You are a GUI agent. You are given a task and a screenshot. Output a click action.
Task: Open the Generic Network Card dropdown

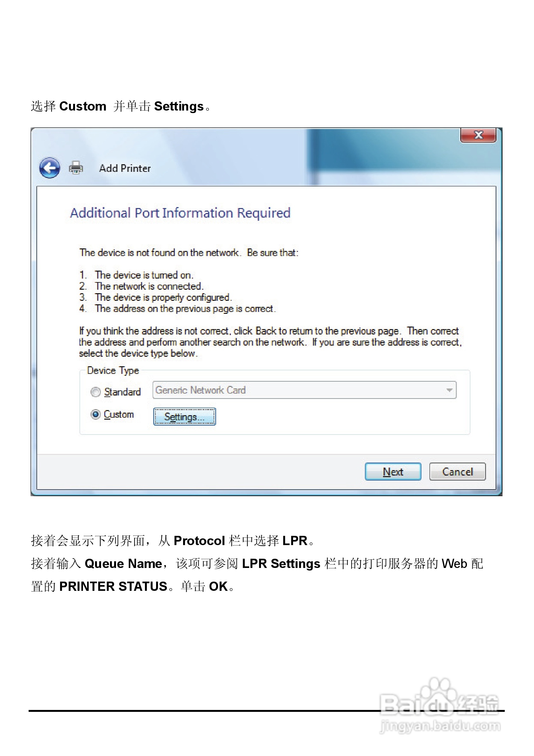point(305,390)
